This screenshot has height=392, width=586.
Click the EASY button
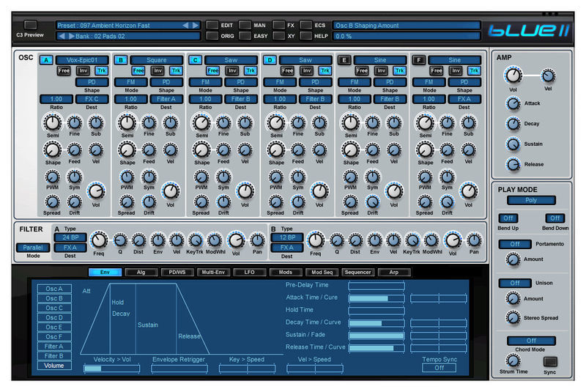pyautogui.click(x=245, y=36)
